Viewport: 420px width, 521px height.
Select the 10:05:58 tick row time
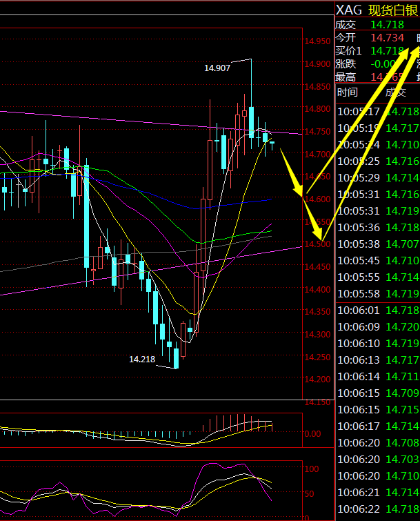coord(358,294)
